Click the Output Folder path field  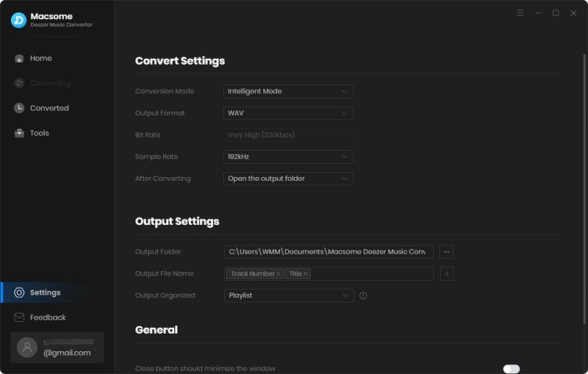pos(329,252)
